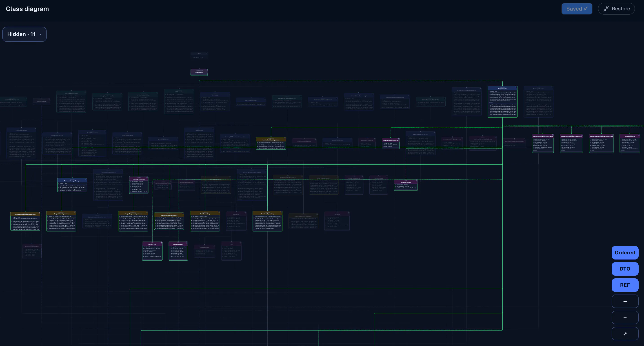Click the Restore button
The image size is (644, 346).
[616, 9]
